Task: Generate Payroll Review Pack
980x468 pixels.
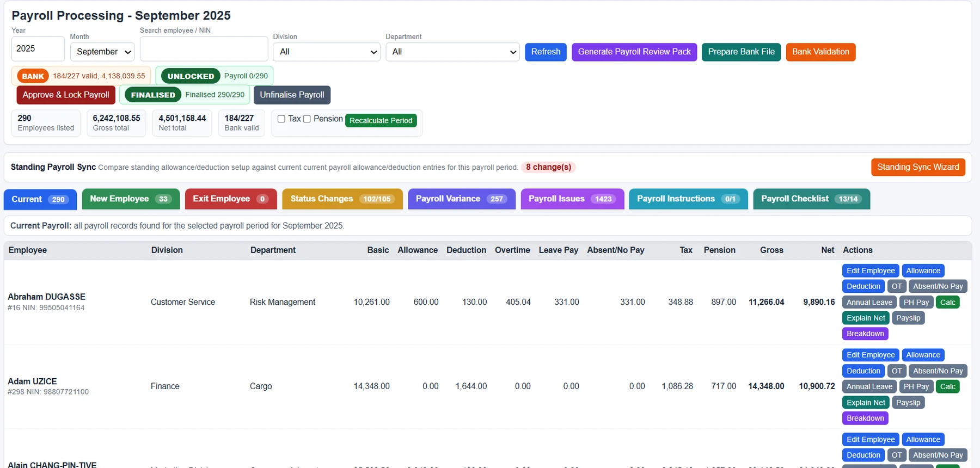Action: [634, 52]
